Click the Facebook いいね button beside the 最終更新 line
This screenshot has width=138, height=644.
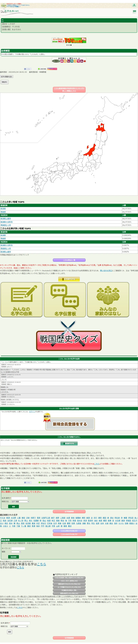[28, 69]
